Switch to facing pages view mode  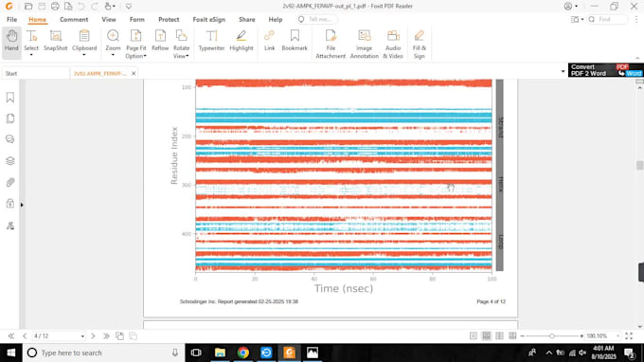pos(499,335)
